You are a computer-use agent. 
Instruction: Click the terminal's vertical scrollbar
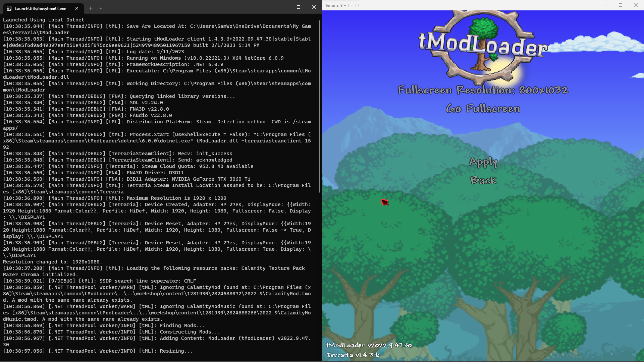click(320, 107)
